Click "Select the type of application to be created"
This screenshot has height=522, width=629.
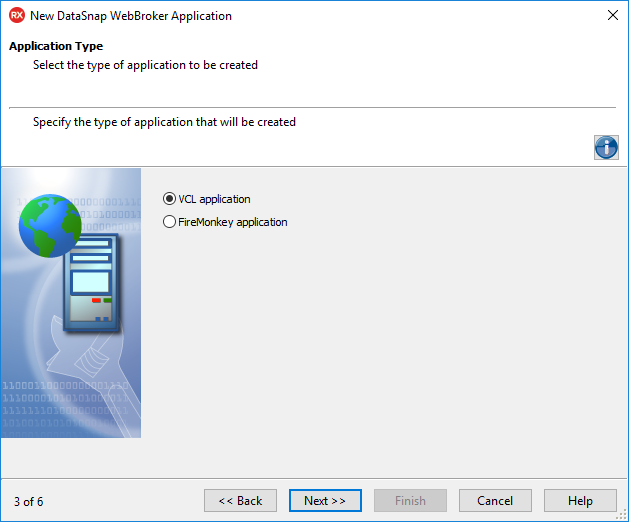click(x=145, y=65)
